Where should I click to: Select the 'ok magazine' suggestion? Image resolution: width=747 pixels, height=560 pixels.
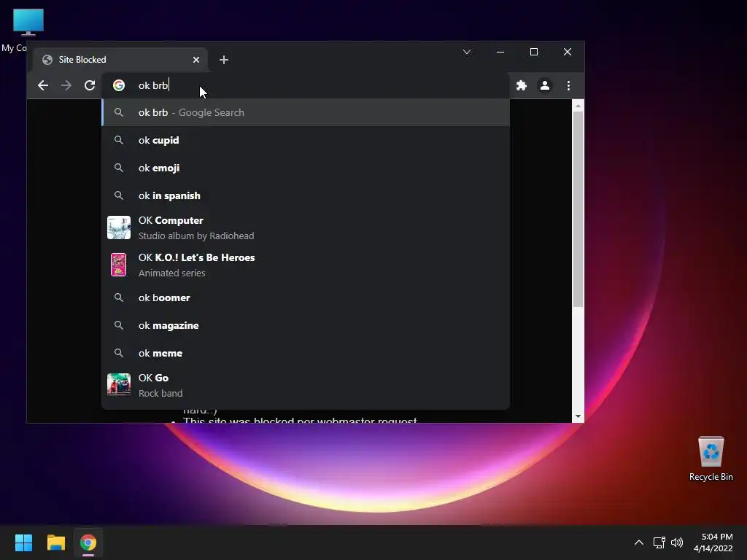pyautogui.click(x=306, y=325)
